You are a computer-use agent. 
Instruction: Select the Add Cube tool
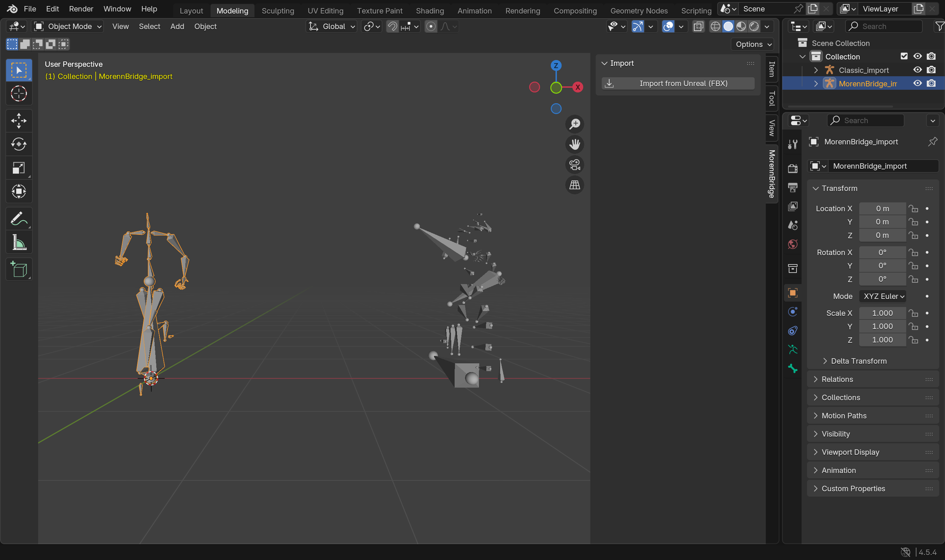pyautogui.click(x=19, y=270)
